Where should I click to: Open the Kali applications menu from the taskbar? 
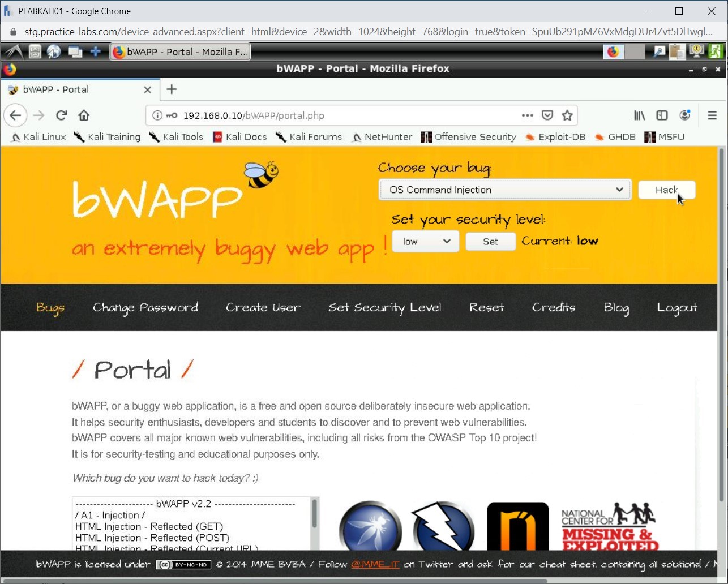[12, 51]
